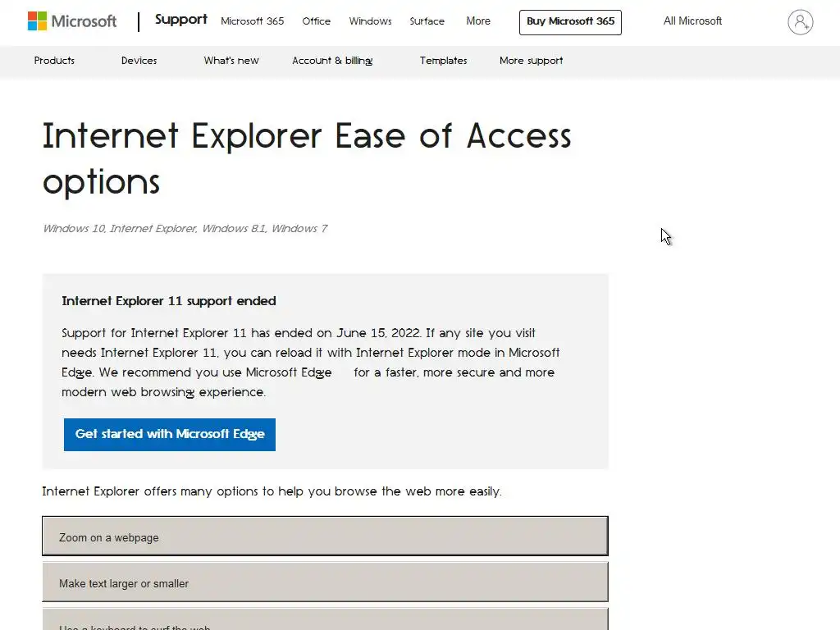840x630 pixels.
Task: Click the Templates navigation item
Action: [x=443, y=61]
